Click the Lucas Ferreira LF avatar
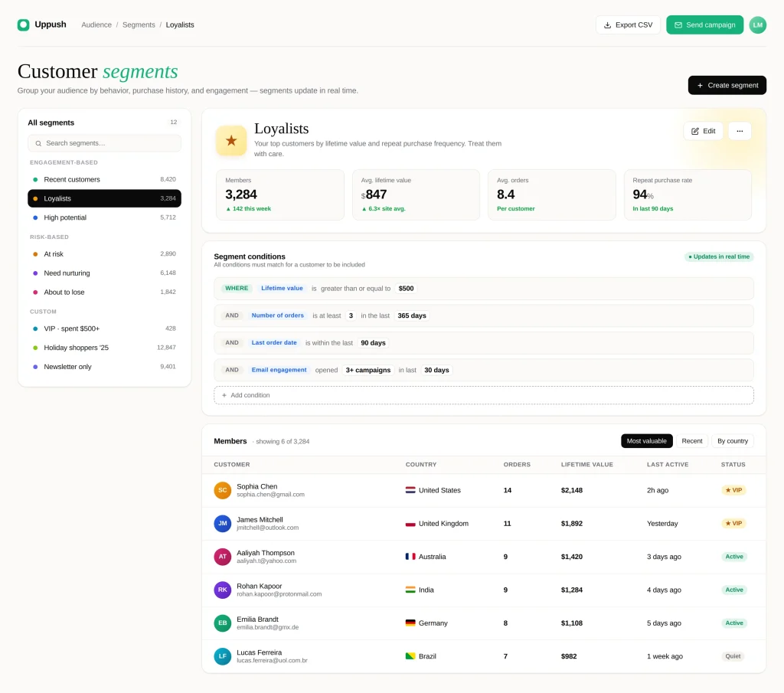 pyautogui.click(x=223, y=656)
